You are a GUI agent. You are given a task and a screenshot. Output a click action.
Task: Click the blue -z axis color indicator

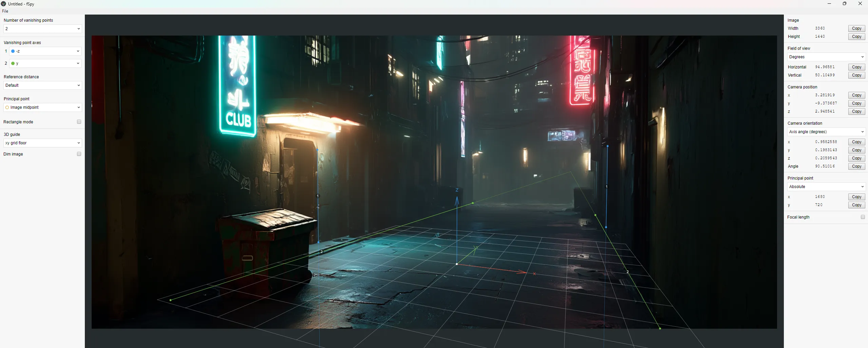coord(13,51)
